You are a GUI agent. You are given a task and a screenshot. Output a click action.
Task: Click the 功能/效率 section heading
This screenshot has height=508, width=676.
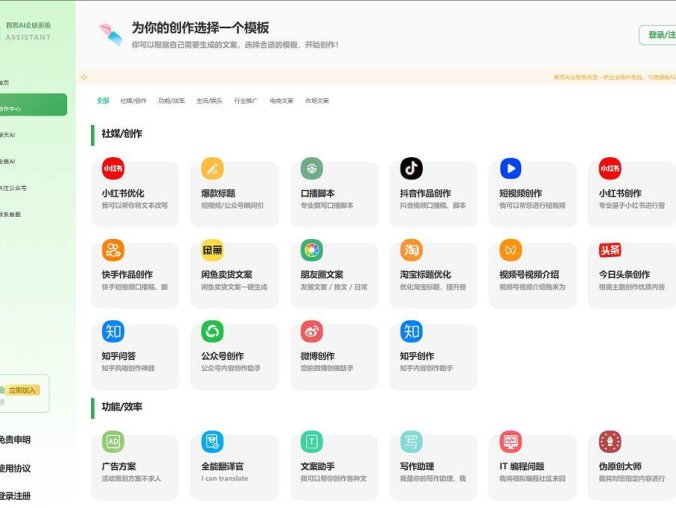122,407
